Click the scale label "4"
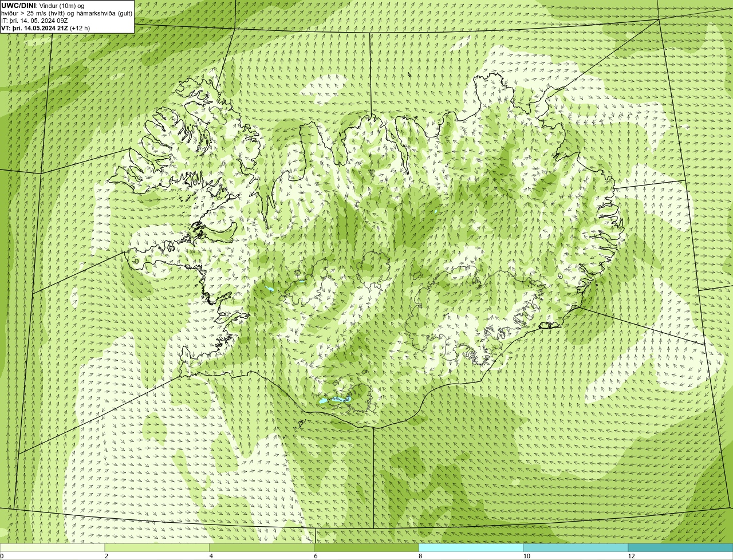This screenshot has width=733, height=560. tap(211, 556)
